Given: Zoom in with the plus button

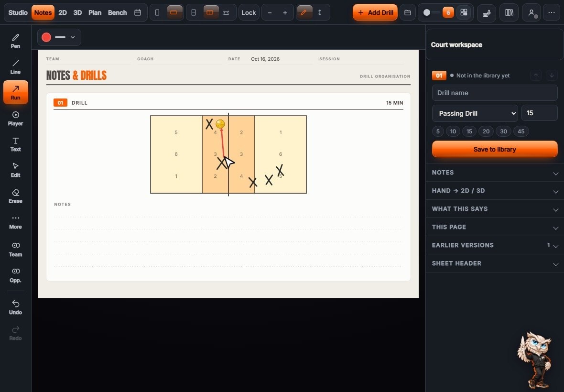Looking at the screenshot, I should tap(285, 12).
